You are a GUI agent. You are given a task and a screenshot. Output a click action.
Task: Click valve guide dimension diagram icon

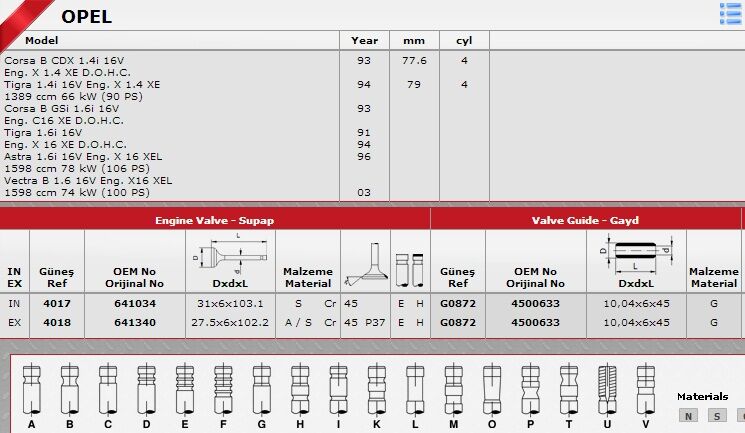point(636,256)
